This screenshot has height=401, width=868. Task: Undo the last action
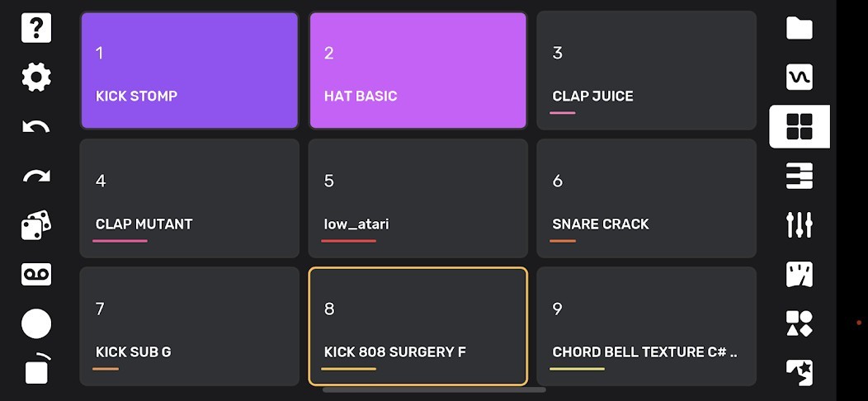36,127
